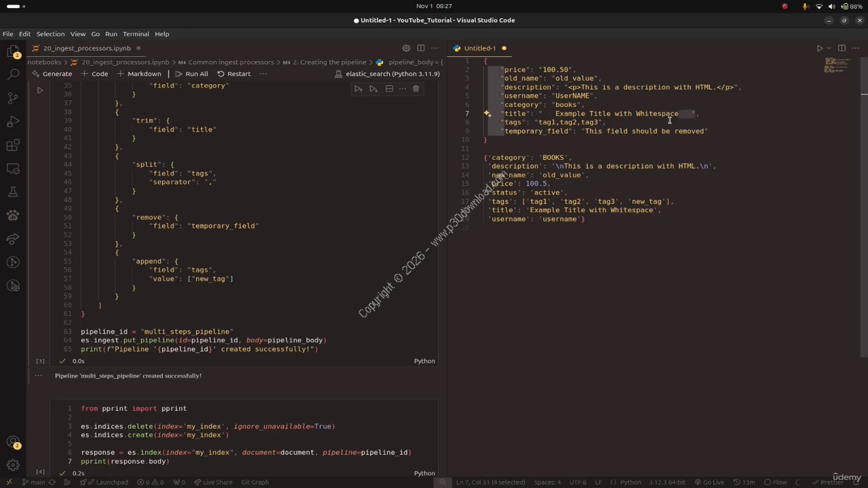This screenshot has height=488, width=868.
Task: Open the Explorer view in activity bar
Action: point(13,52)
